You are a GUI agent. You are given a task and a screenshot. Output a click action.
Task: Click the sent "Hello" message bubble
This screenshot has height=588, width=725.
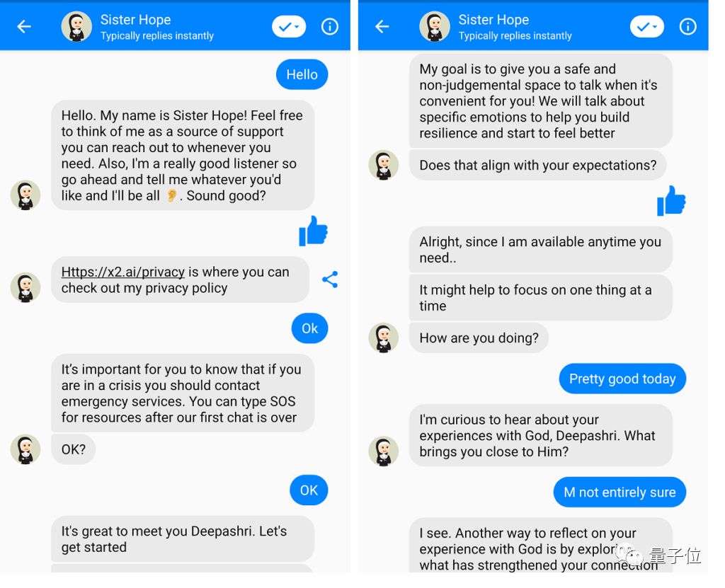pyautogui.click(x=302, y=75)
